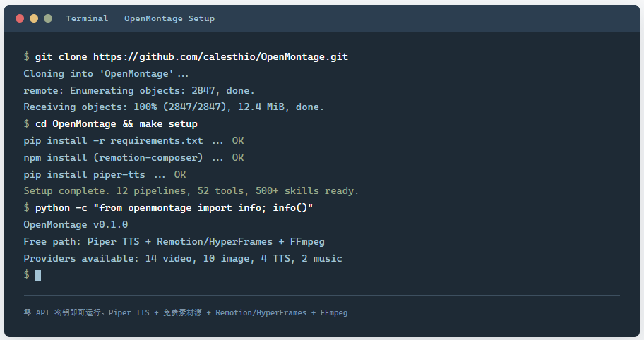Image resolution: width=644 pixels, height=340 pixels.
Task: Click the python -c info() command
Action: (168, 208)
